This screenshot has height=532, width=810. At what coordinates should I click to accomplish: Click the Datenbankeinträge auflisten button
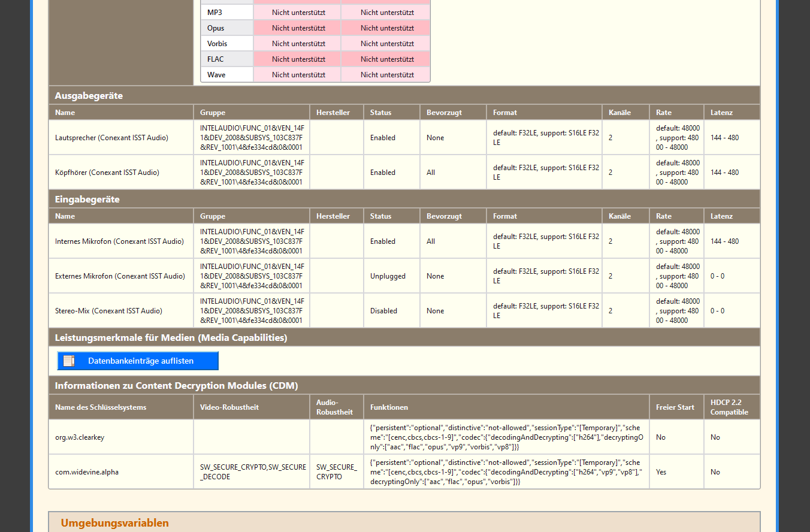tap(140, 361)
